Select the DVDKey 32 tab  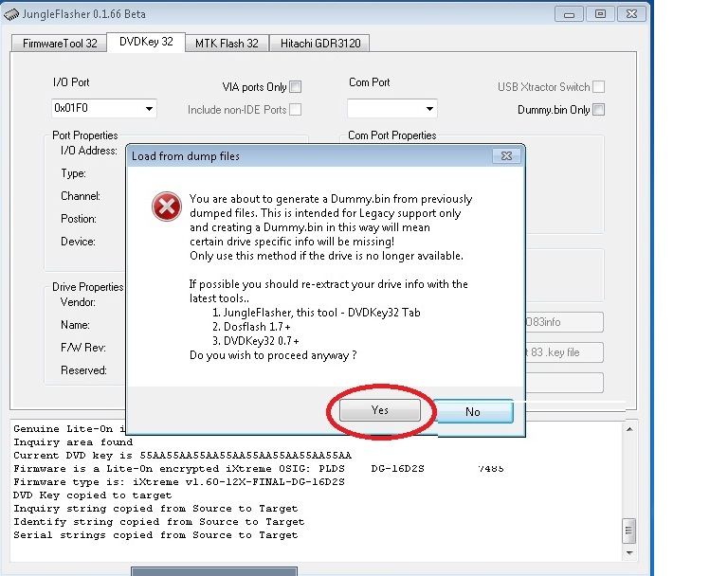click(146, 42)
